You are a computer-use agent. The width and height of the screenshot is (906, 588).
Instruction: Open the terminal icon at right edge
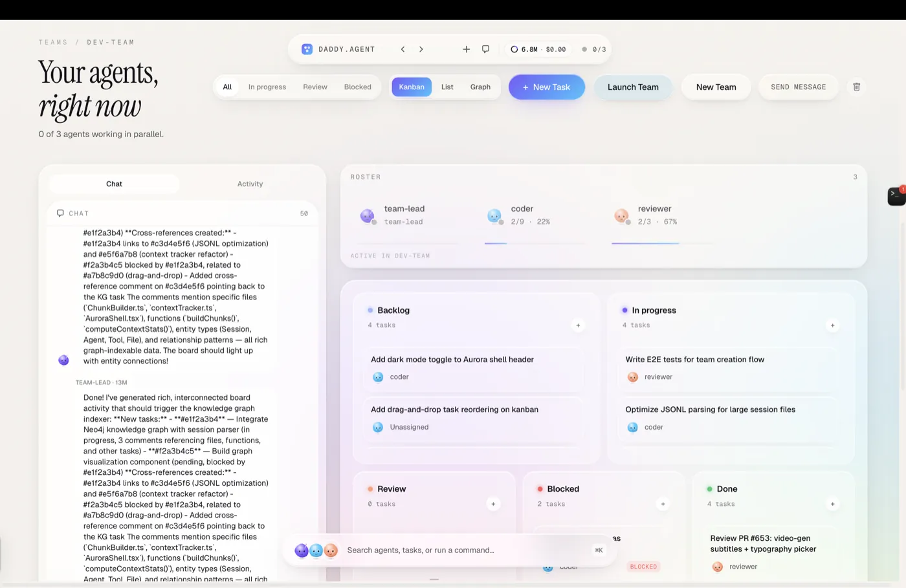[x=896, y=195]
